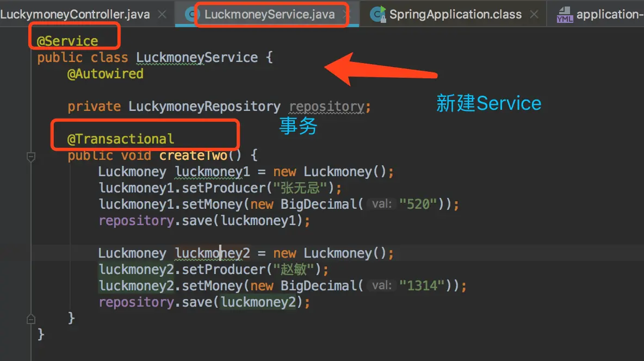Close the LuckymoneyController.java tab

pyautogui.click(x=162, y=14)
